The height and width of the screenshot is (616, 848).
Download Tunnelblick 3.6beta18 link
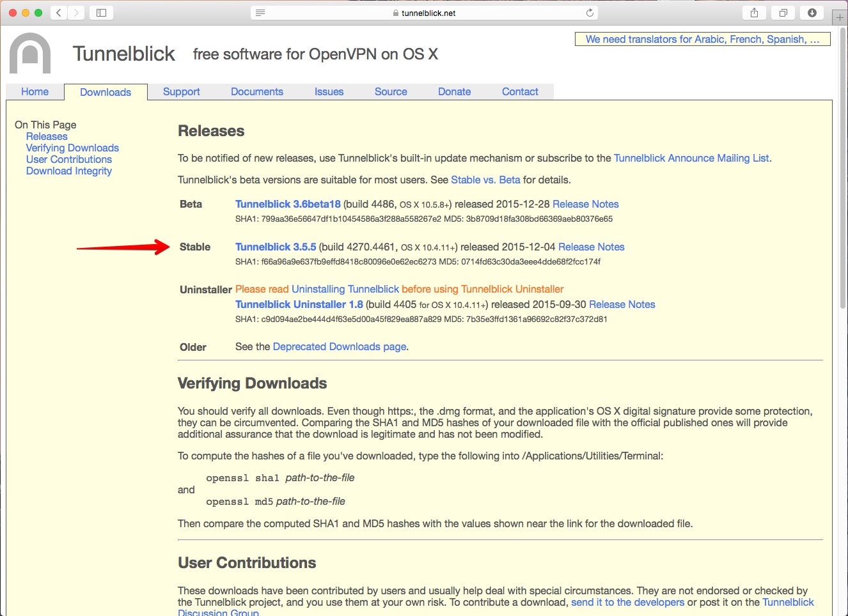click(288, 204)
